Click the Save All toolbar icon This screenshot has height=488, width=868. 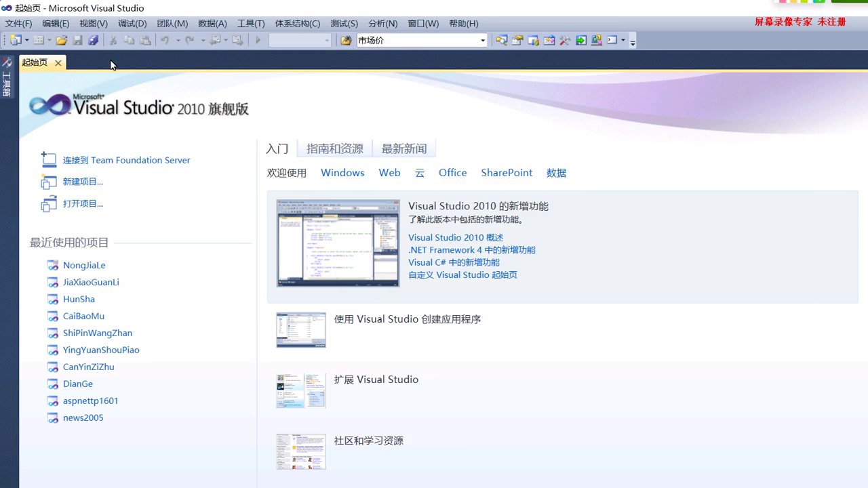(94, 41)
